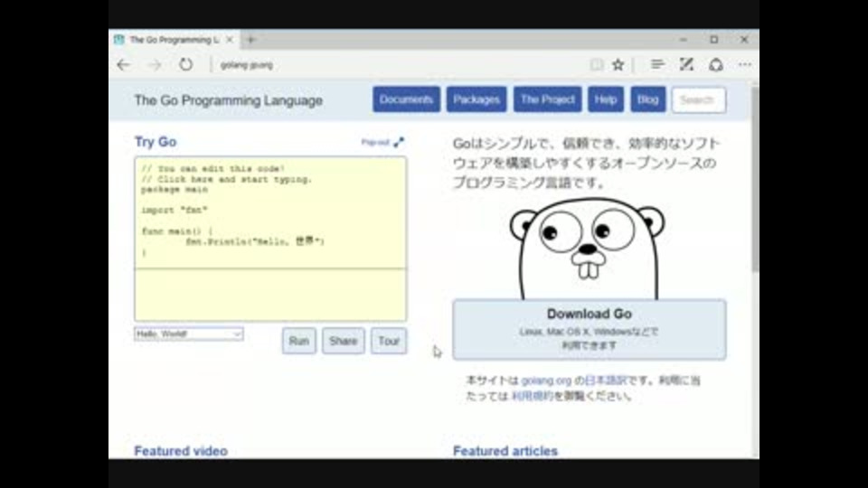Click the Download Go button
868x488 pixels.
pyautogui.click(x=589, y=330)
